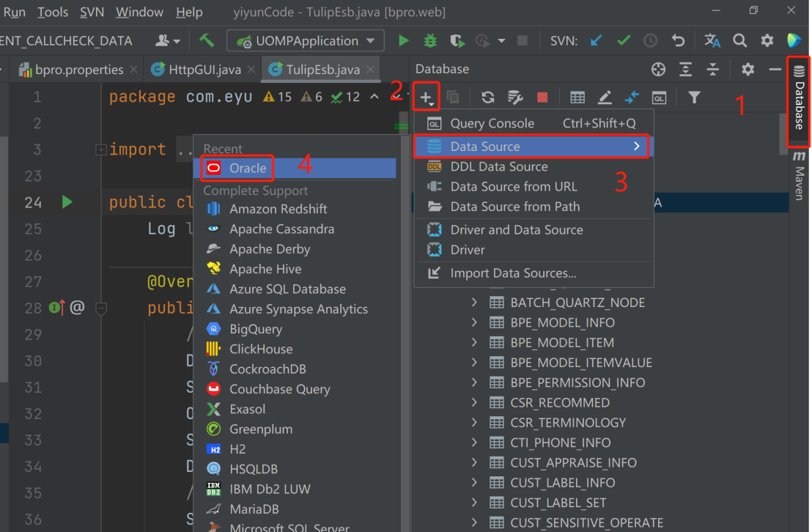812x532 pixels.
Task: Click the run gutter icon on line 24
Action: click(x=67, y=202)
